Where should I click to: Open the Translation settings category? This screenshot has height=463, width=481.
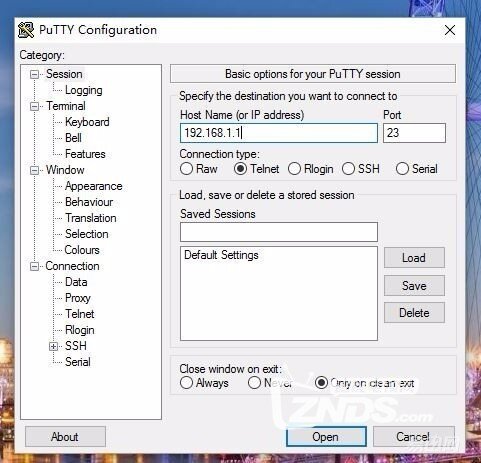coord(91,218)
